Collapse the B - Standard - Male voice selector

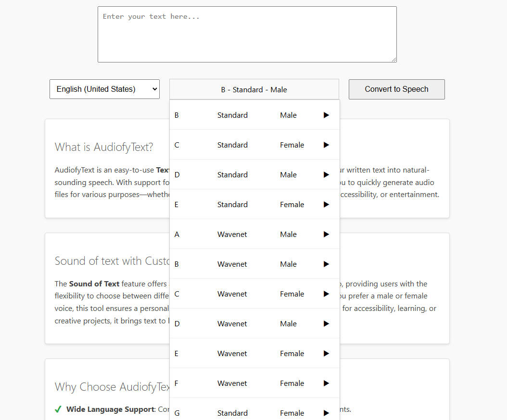[x=254, y=89]
